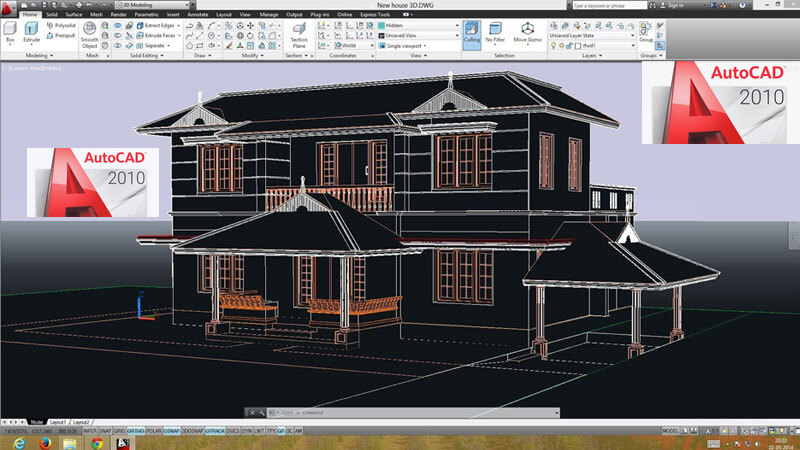
Task: Toggle SNAP mode in status bar
Action: 105,431
